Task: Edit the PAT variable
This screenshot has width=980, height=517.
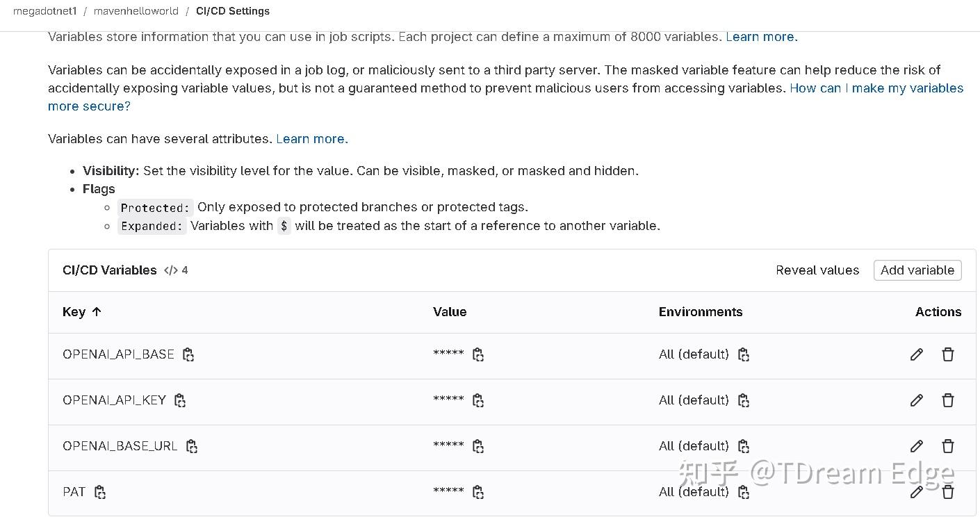Action: click(916, 492)
